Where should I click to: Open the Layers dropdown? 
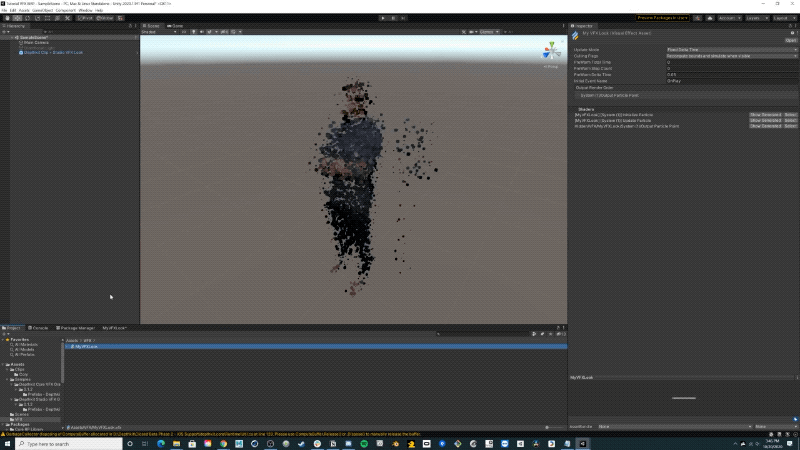click(757, 18)
